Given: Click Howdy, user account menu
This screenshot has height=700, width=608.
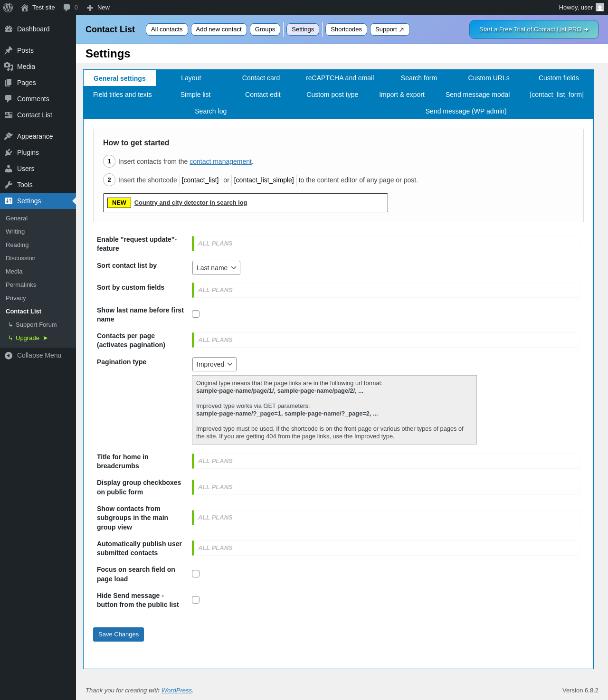Looking at the screenshot, I should pyautogui.click(x=581, y=8).
